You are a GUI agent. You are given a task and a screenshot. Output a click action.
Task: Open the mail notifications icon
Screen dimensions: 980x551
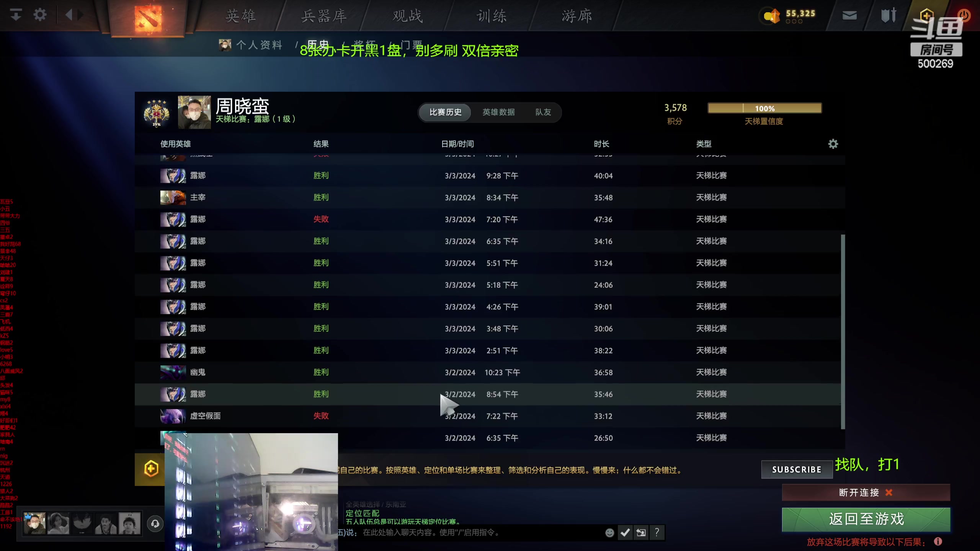[x=849, y=15]
